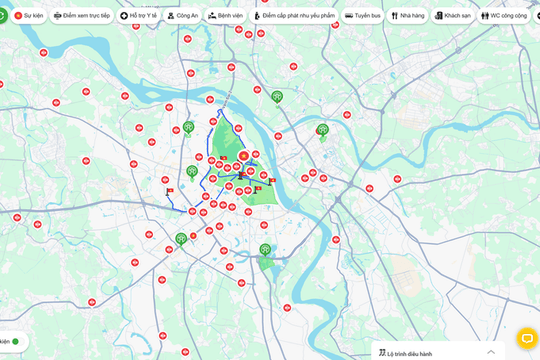Click the medical cross icon of Hỗ trợ Y tế
The image size is (540, 360).
(124, 16)
